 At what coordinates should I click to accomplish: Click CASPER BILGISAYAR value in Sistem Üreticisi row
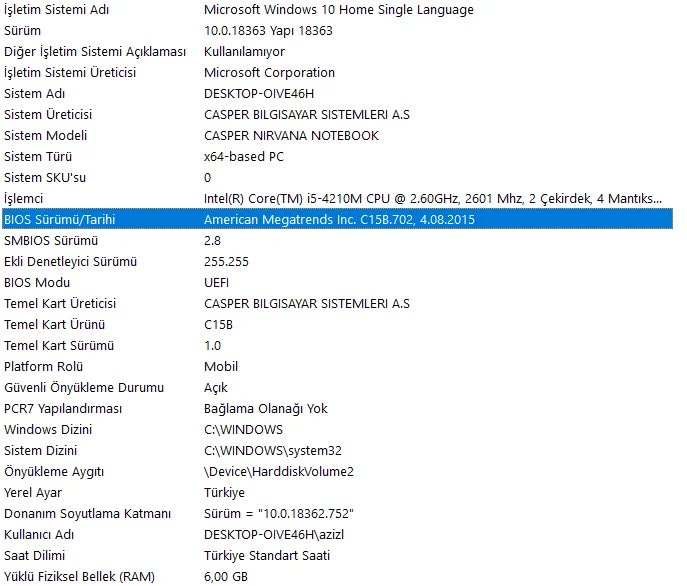307,115
